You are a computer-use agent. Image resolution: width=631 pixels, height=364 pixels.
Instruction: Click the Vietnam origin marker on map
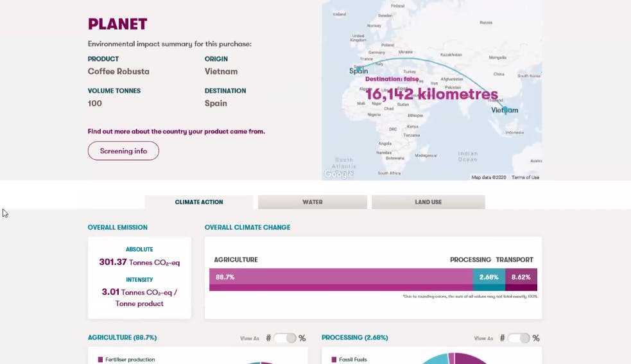(x=505, y=110)
